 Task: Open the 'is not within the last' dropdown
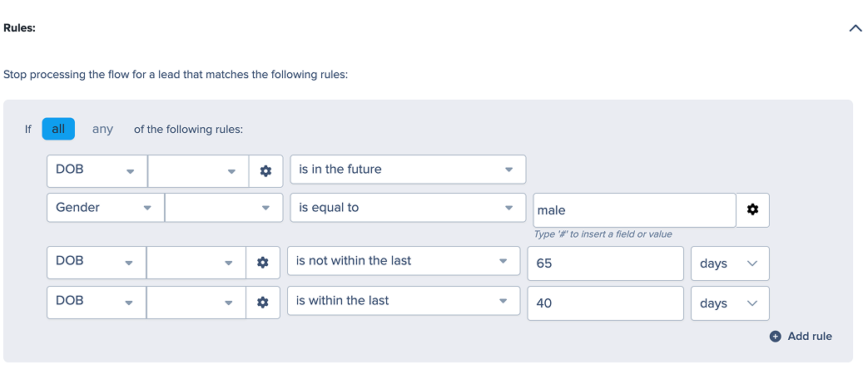click(x=404, y=261)
